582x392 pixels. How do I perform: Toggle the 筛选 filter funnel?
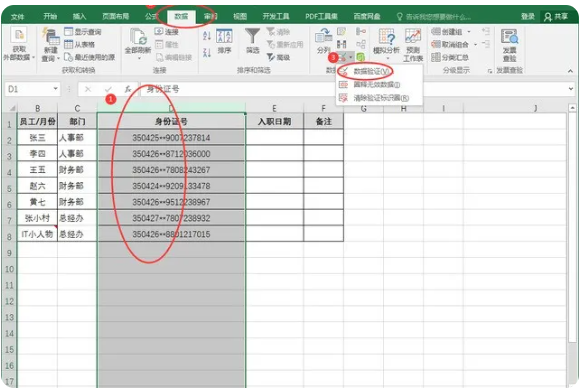click(x=252, y=41)
